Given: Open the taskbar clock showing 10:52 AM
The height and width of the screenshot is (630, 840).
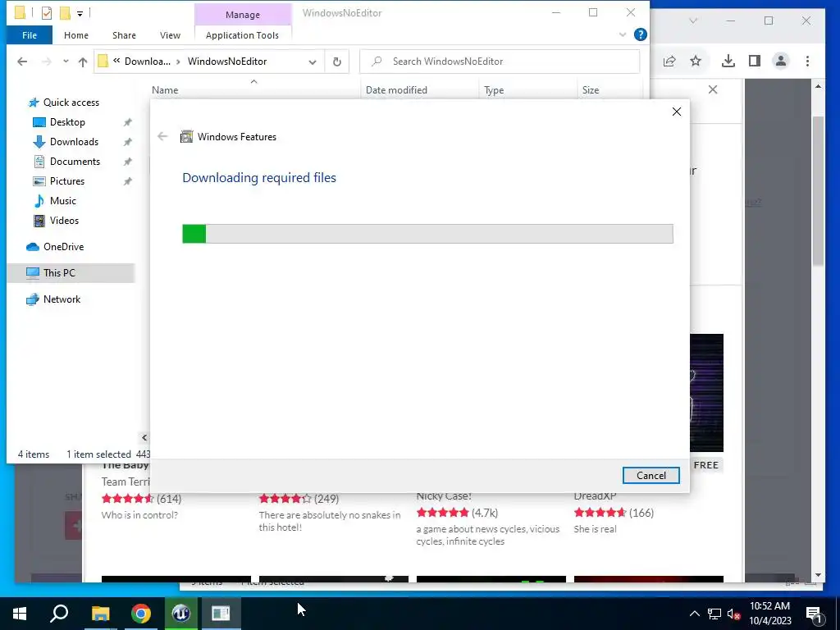Looking at the screenshot, I should pyautogui.click(x=769, y=614).
